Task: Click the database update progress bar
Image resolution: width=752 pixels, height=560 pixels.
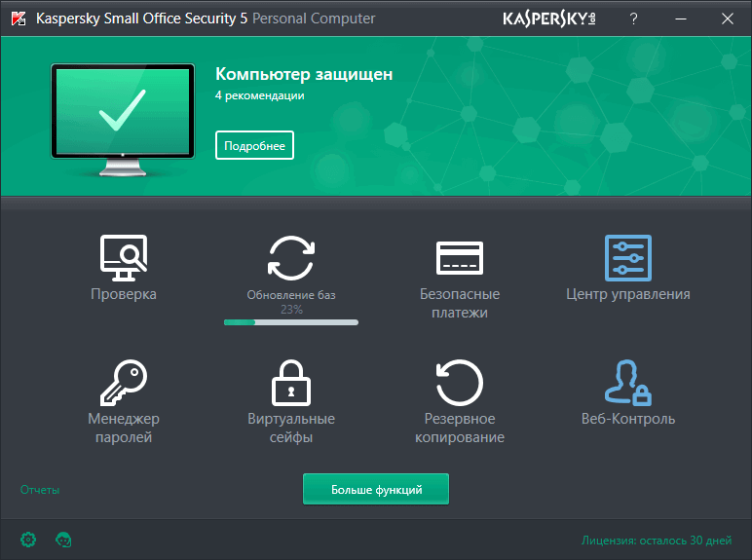Action: (x=291, y=322)
